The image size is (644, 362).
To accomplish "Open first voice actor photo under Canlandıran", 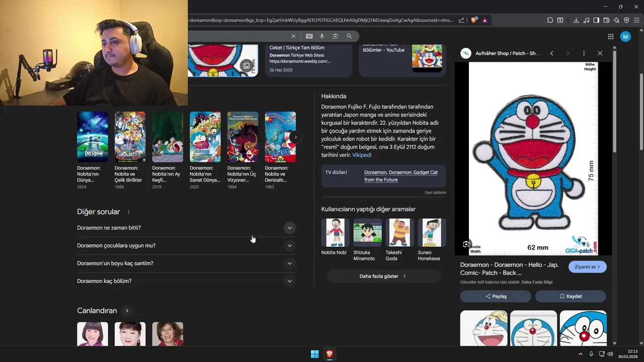I will click(93, 334).
